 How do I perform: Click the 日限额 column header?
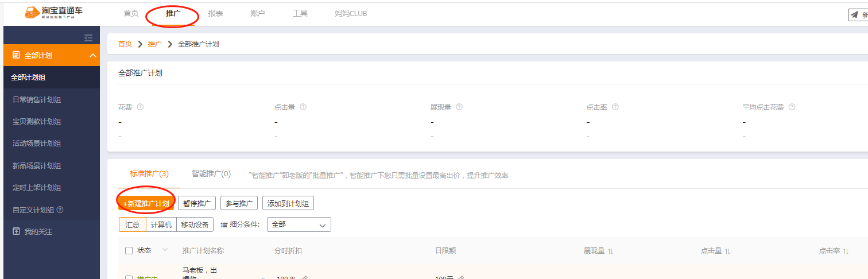tap(445, 250)
